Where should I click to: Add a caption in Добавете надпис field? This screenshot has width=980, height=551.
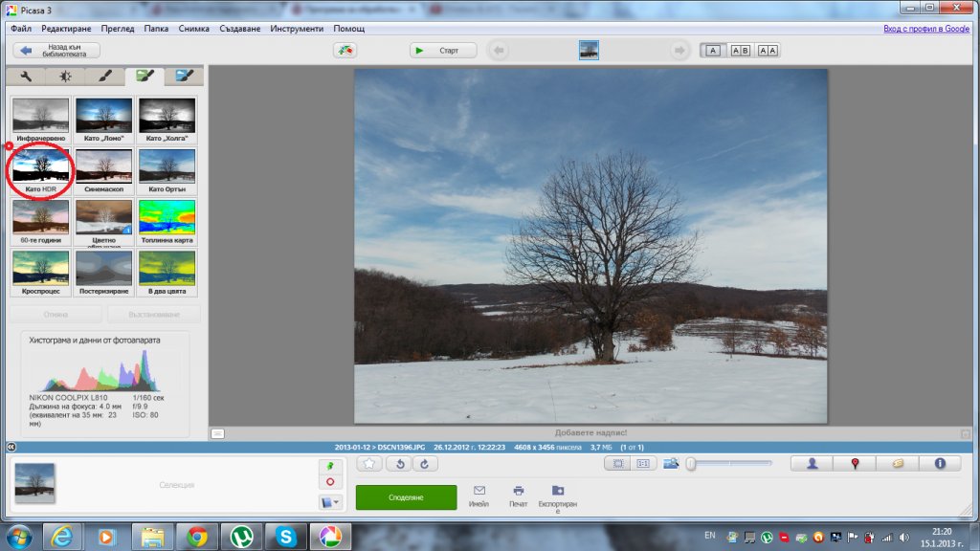tap(590, 432)
